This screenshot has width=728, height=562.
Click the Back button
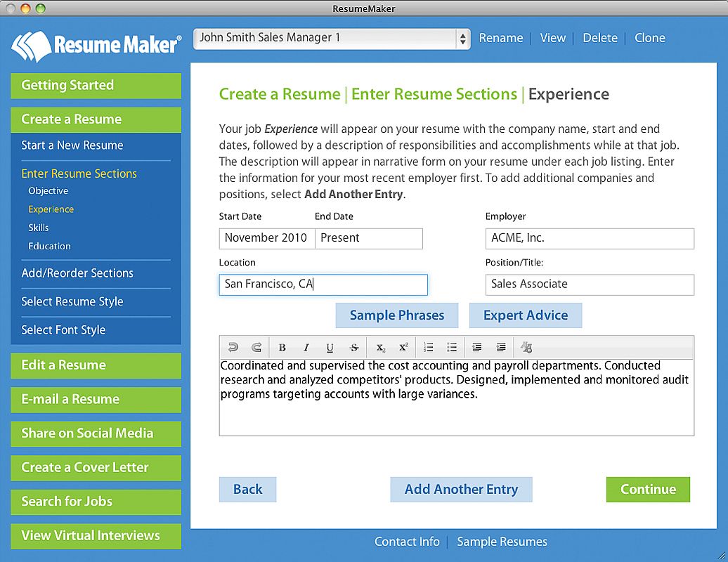(247, 490)
